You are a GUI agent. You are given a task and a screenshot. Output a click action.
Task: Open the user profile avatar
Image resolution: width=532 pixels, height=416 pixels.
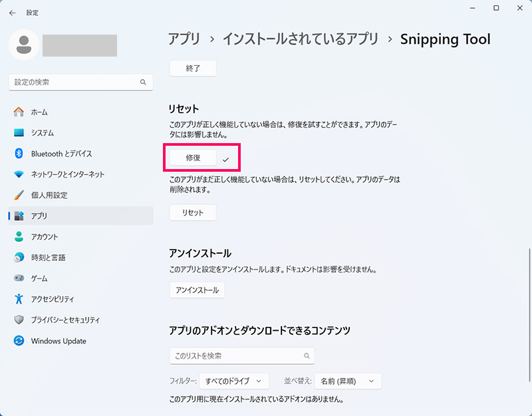(x=24, y=45)
